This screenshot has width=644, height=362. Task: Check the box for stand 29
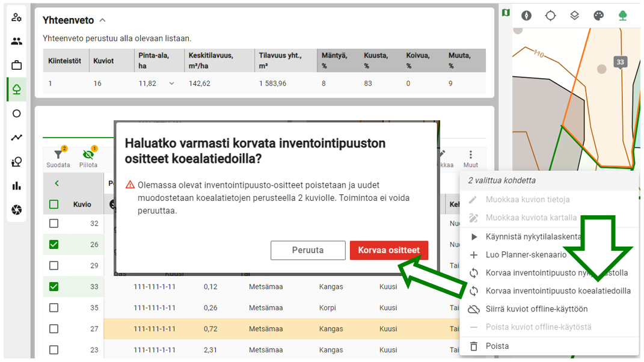[54, 265]
